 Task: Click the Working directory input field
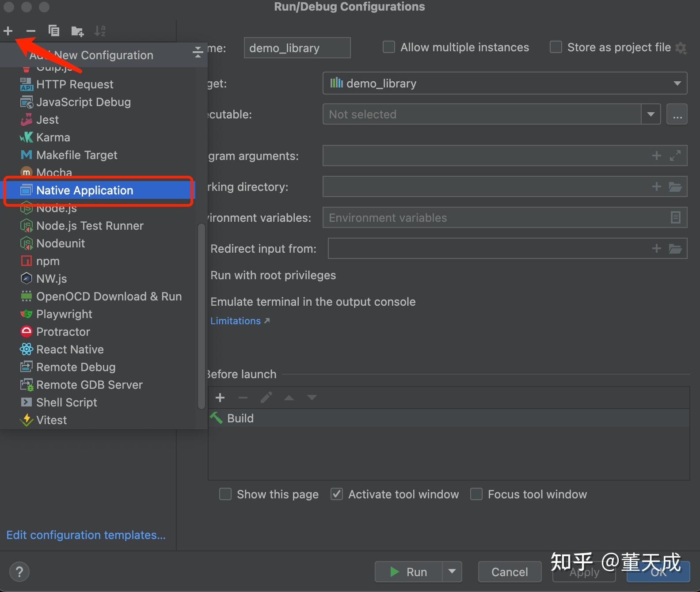click(x=505, y=186)
